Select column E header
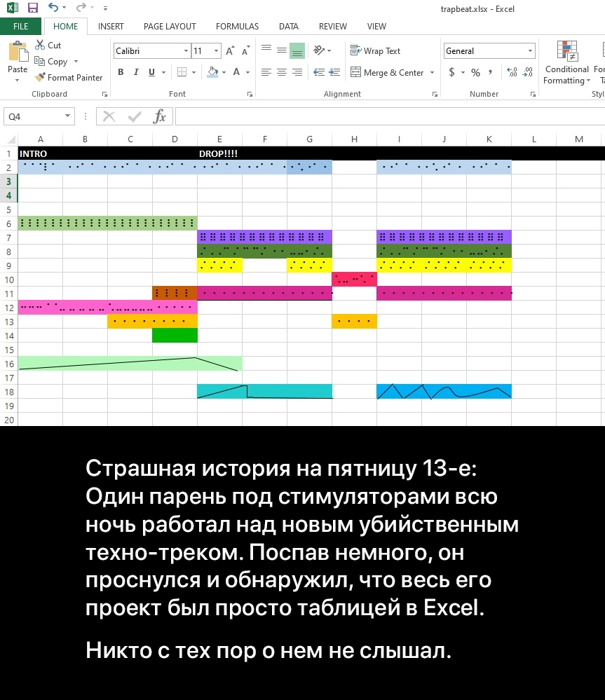Image resolution: width=605 pixels, height=700 pixels. pos(219,139)
